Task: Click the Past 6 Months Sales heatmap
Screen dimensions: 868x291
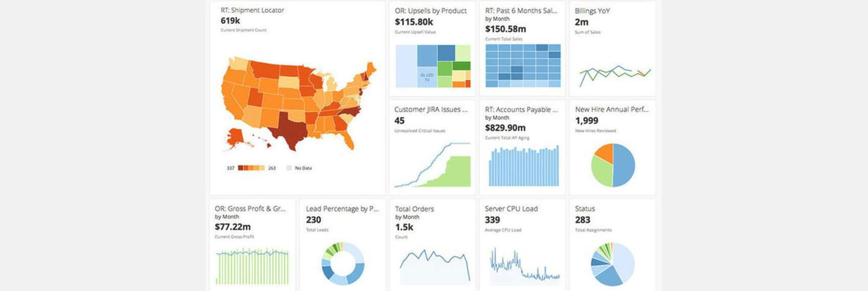Action: (x=522, y=65)
